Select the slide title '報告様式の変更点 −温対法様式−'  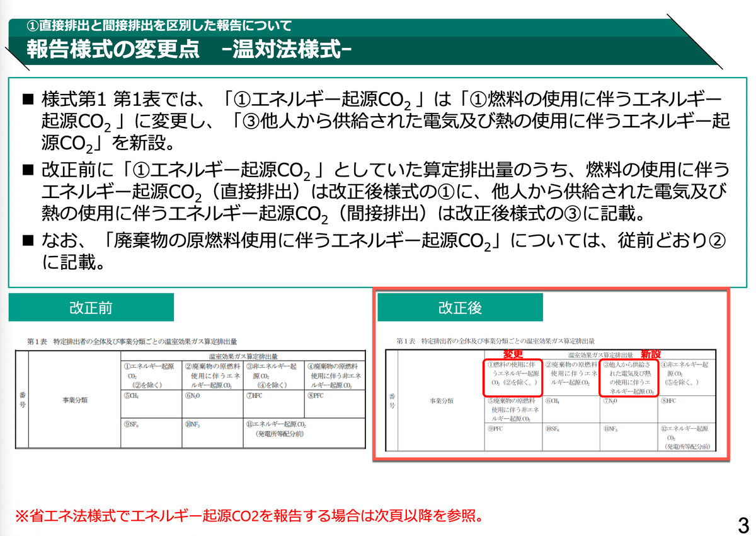click(x=189, y=49)
